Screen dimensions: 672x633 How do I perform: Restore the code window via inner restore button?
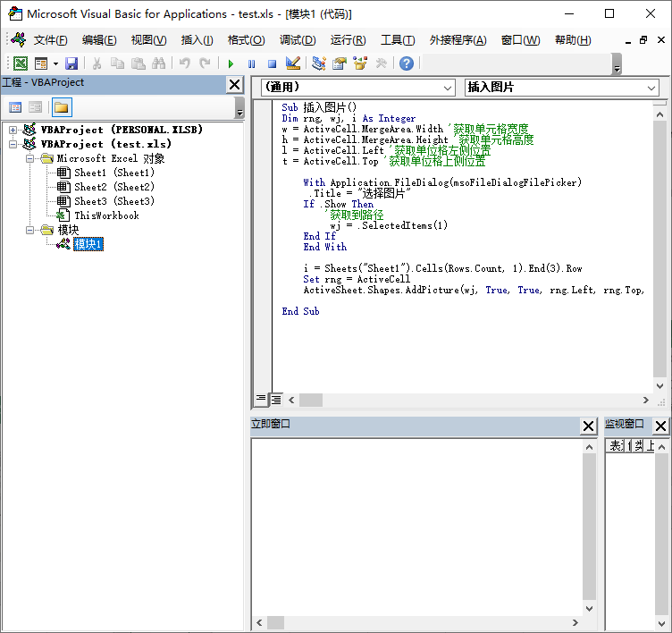pyautogui.click(x=643, y=40)
